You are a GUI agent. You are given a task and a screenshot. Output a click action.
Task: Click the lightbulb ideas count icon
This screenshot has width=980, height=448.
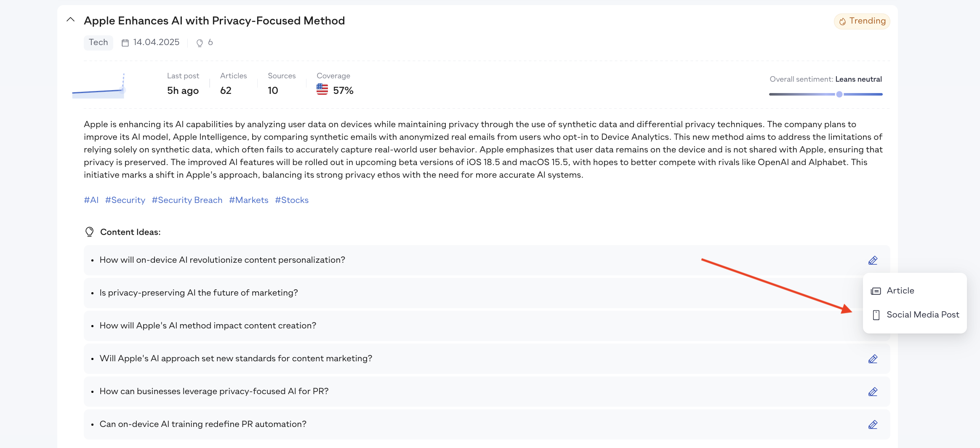point(200,43)
